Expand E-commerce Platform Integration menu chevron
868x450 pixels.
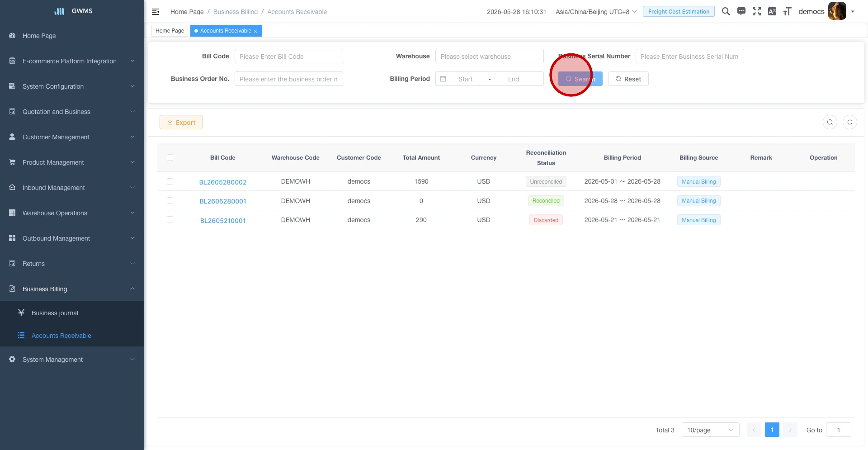(132, 61)
